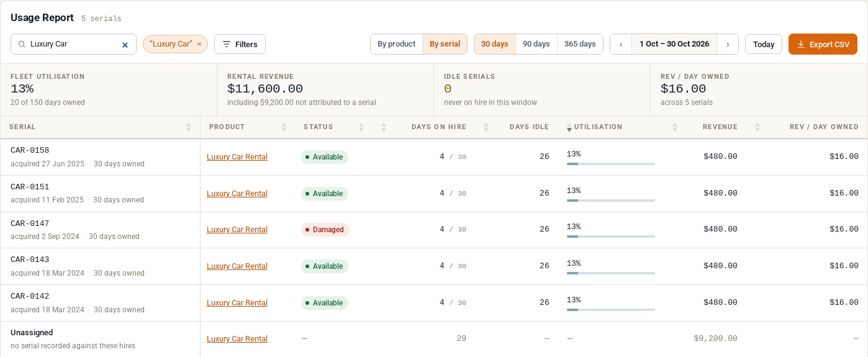868x357 pixels.
Task: Sort by Serial column
Action: coord(100,127)
